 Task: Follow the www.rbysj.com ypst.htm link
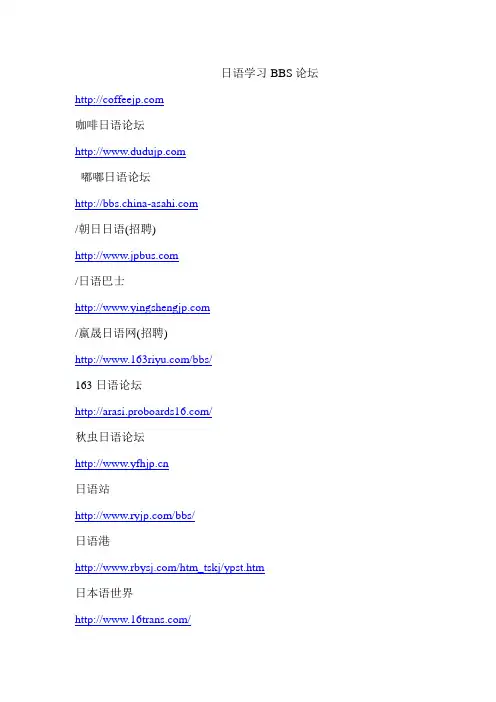click(170, 568)
